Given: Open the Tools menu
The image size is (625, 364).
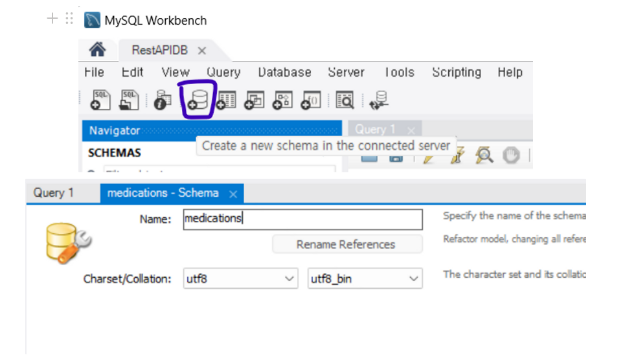Looking at the screenshot, I should click(x=400, y=72).
